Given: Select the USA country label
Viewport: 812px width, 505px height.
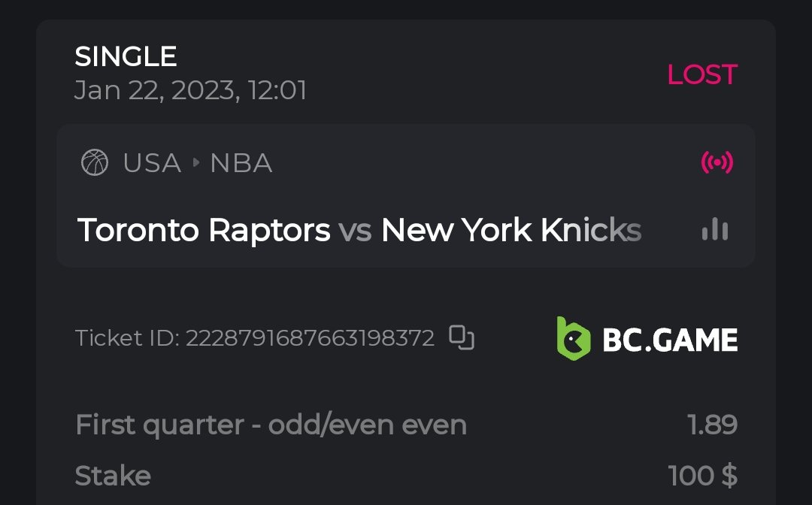Looking at the screenshot, I should point(152,162).
